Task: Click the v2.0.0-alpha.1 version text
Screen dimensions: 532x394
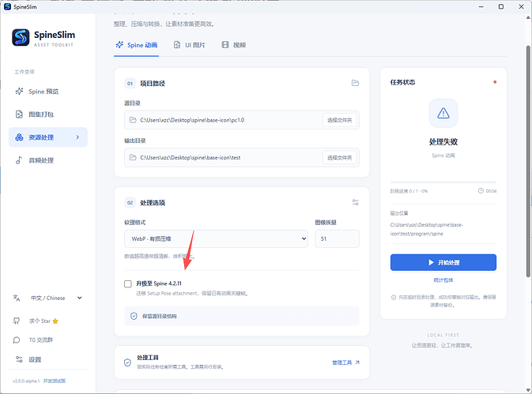Action: (x=26, y=381)
